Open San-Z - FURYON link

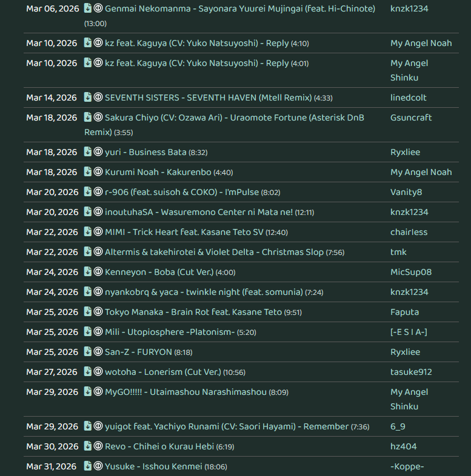[138, 352]
